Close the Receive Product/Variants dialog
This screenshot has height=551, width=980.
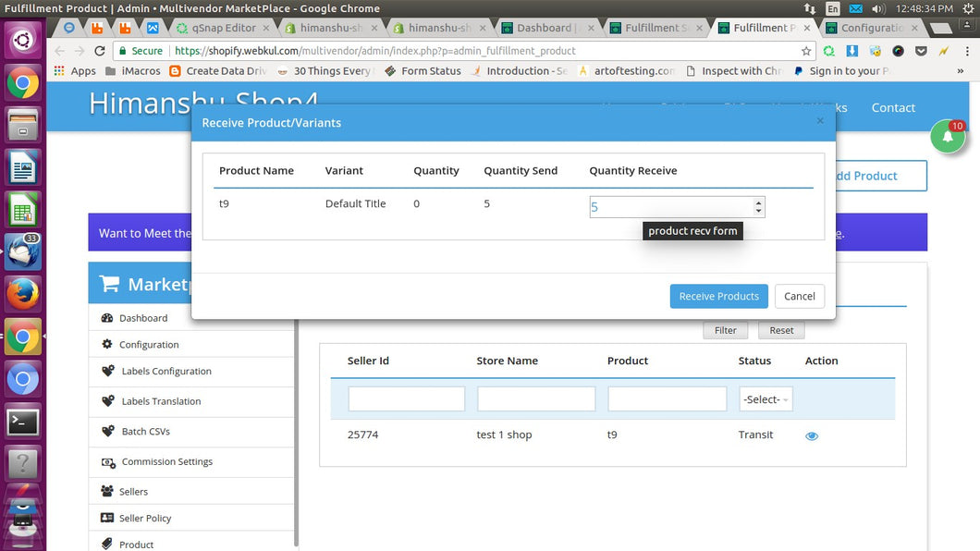pyautogui.click(x=819, y=121)
